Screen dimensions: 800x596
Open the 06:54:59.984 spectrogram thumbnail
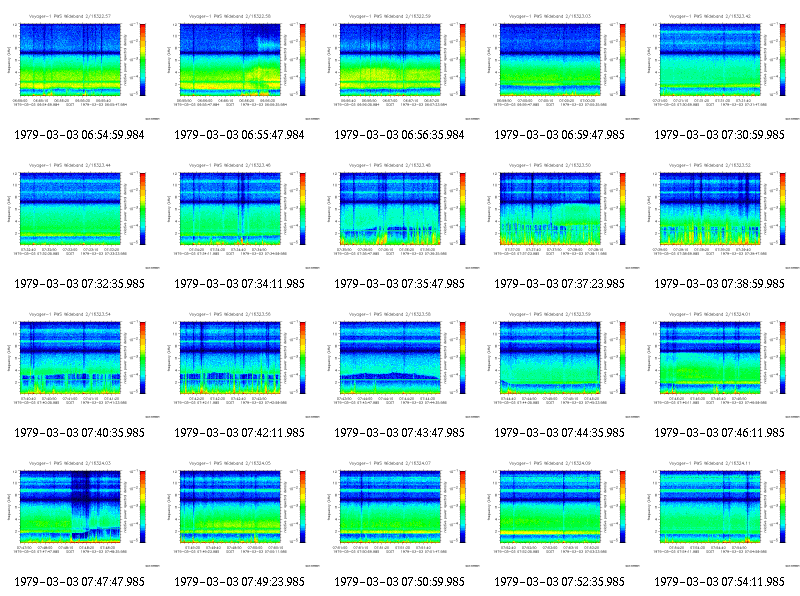(80, 66)
